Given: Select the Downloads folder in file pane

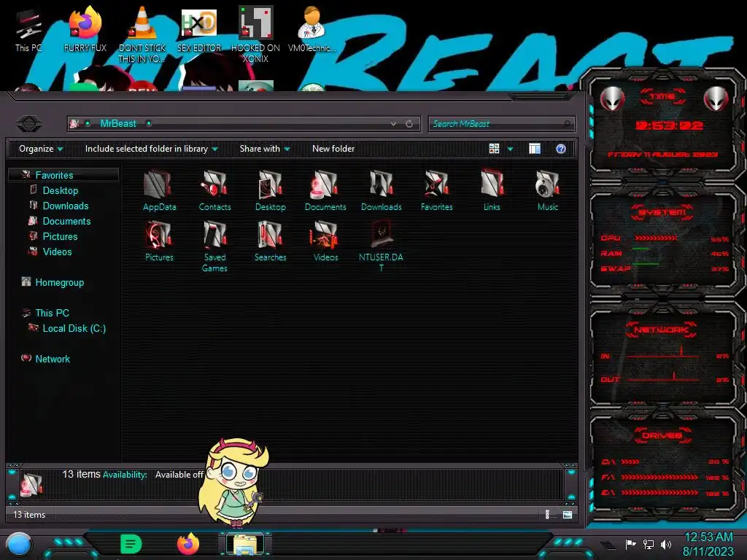Looking at the screenshot, I should [x=381, y=190].
